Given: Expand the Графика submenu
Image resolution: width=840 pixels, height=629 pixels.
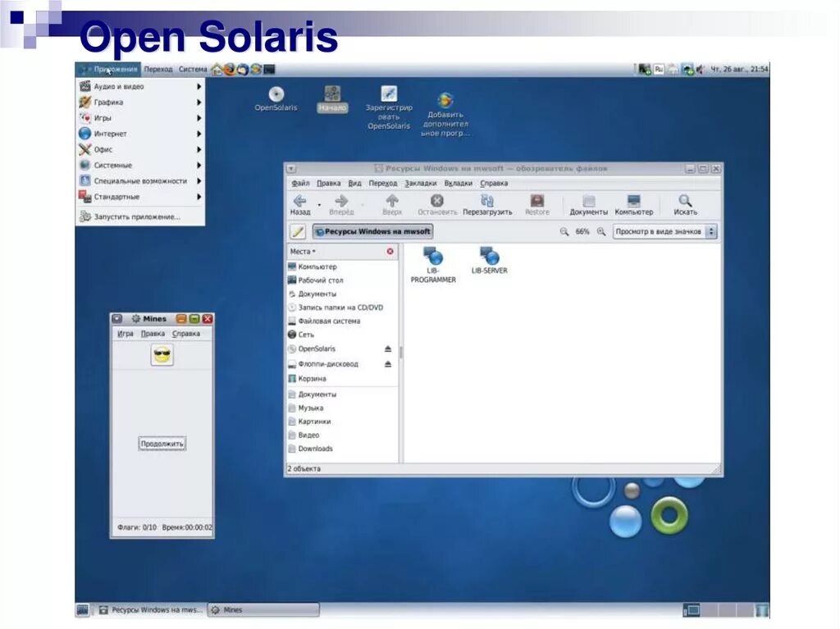Looking at the screenshot, I should pyautogui.click(x=139, y=102).
